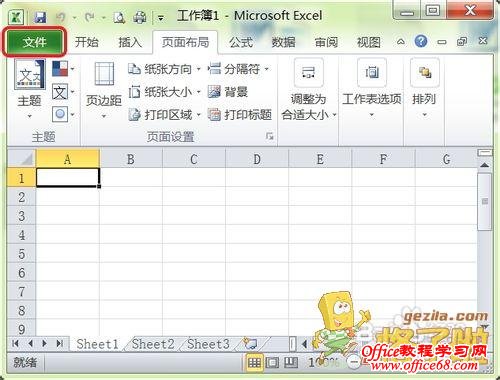Open the 视图 tab
500x380 pixels.
(369, 42)
